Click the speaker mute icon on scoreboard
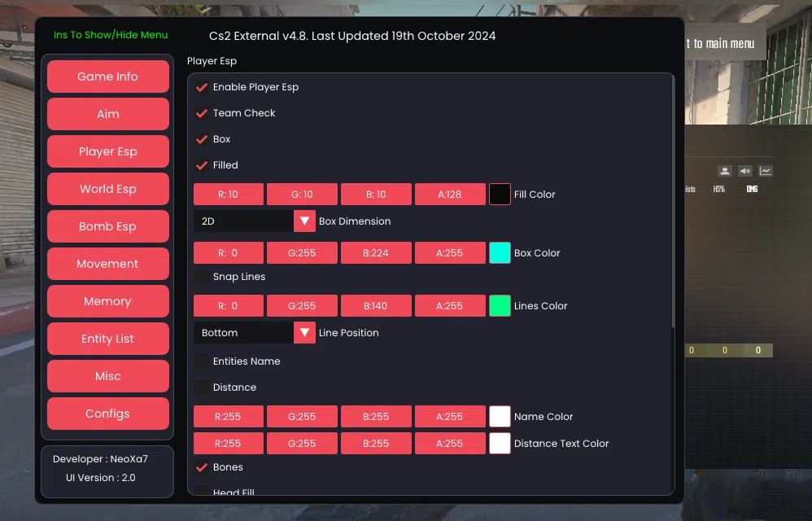812x521 pixels. click(x=745, y=171)
